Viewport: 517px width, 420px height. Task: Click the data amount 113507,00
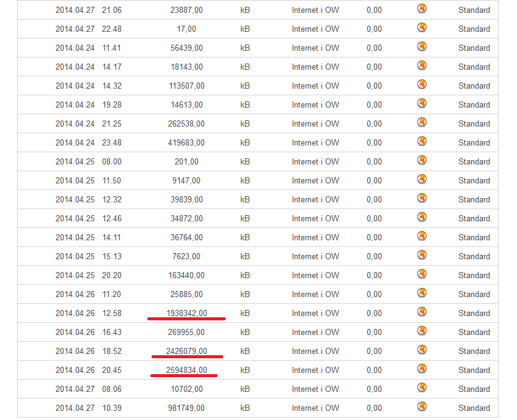click(186, 86)
